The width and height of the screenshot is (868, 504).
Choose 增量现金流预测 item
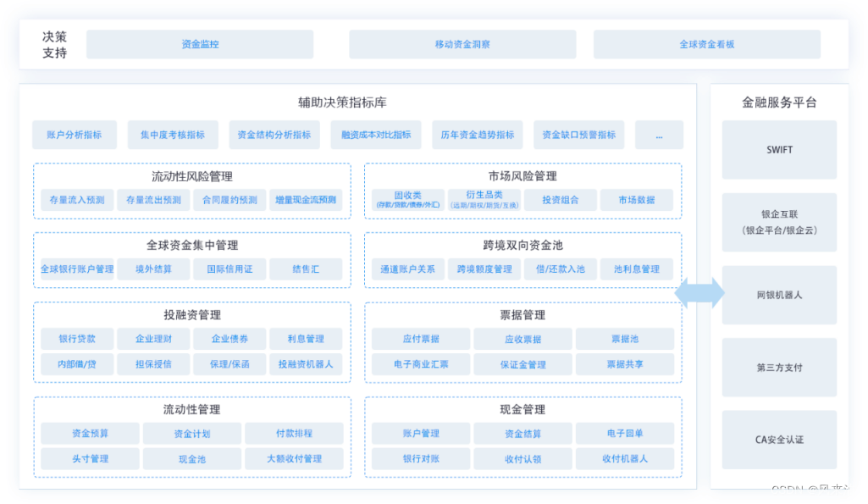pos(306,200)
